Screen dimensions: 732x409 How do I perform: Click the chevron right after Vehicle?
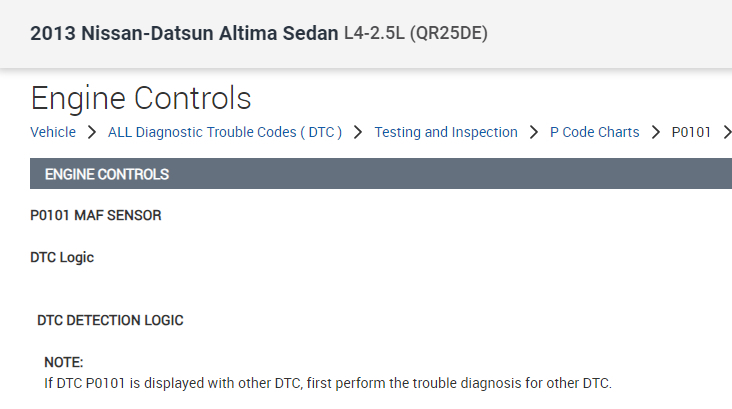point(91,132)
